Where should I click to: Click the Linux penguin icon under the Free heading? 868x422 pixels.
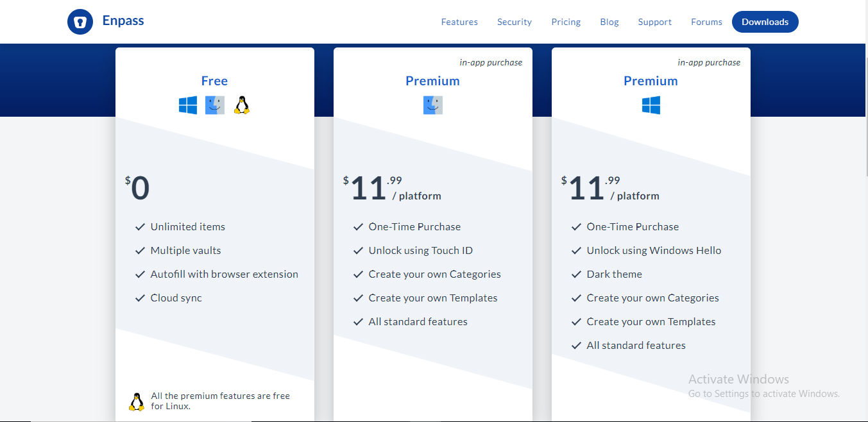(241, 105)
